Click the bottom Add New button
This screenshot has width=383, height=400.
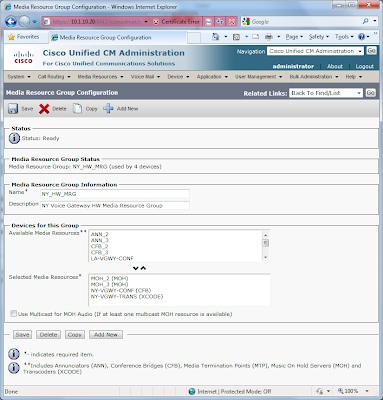click(106, 335)
